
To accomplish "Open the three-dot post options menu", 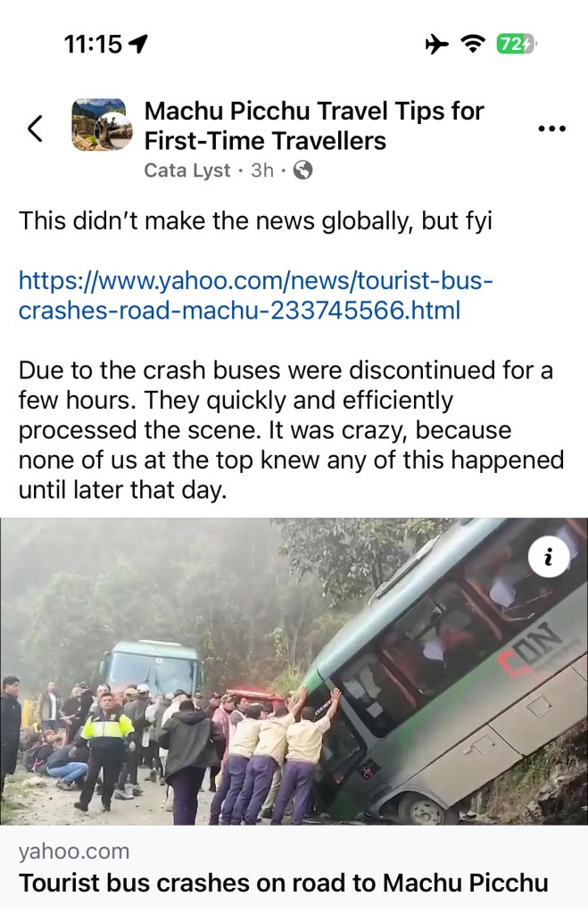I will [551, 129].
